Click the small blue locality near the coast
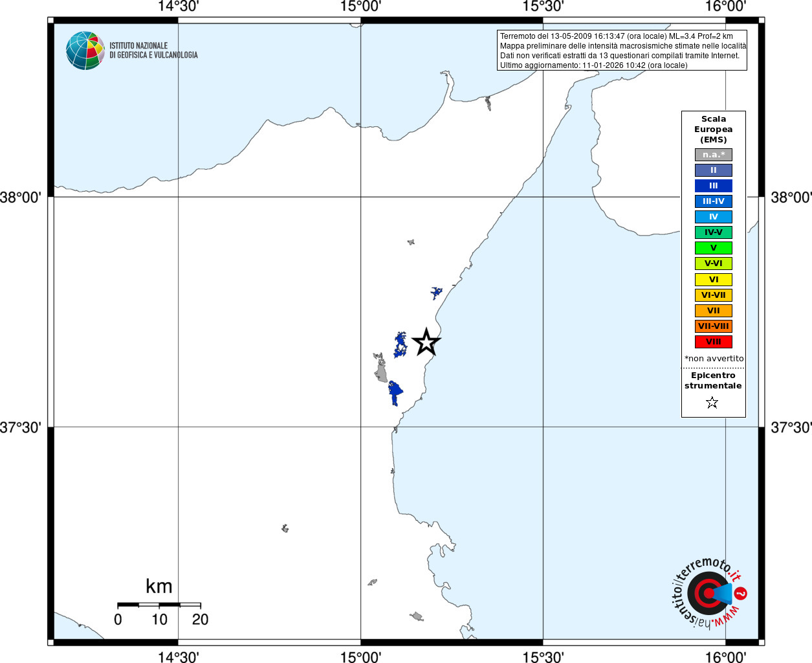 (x=437, y=293)
